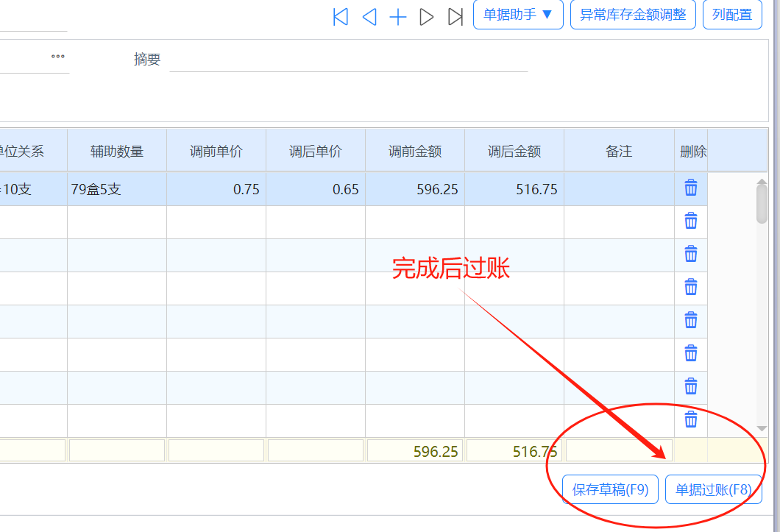
Task: Click the scroll down arrow of the table
Action: (x=762, y=428)
